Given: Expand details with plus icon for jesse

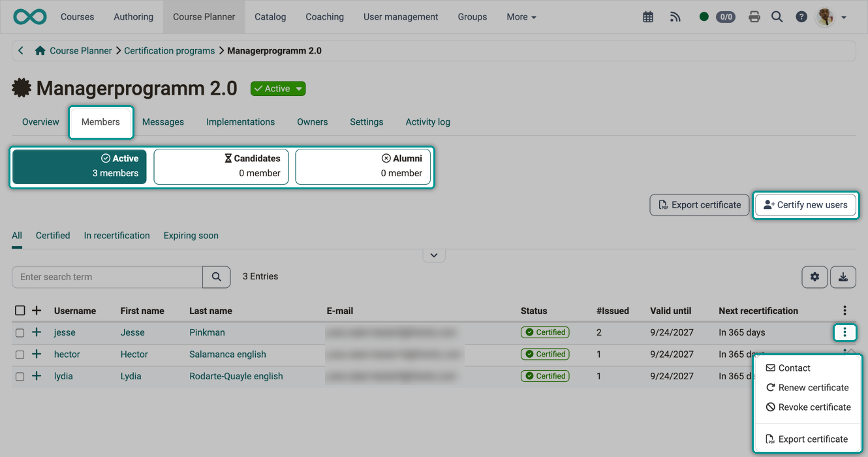Looking at the screenshot, I should 37,332.
